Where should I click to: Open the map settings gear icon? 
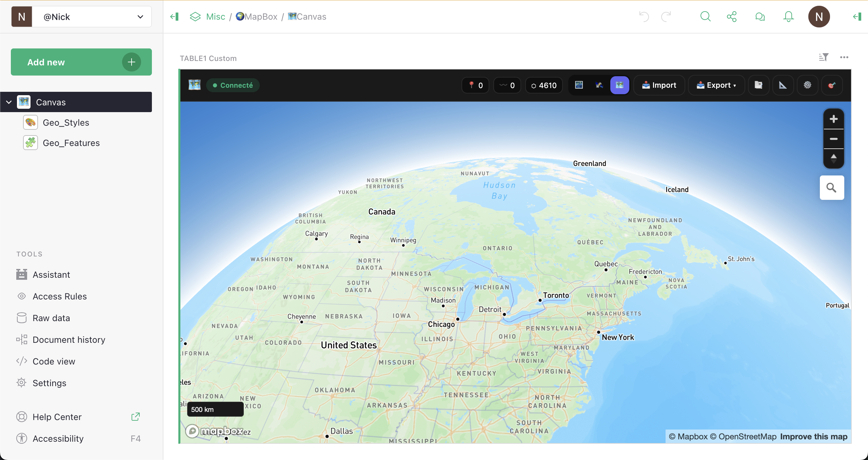point(807,85)
